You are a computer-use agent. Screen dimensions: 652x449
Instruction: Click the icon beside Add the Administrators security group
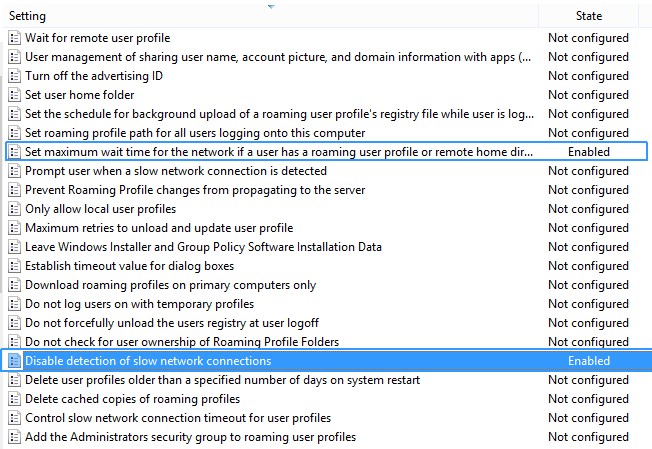point(15,437)
